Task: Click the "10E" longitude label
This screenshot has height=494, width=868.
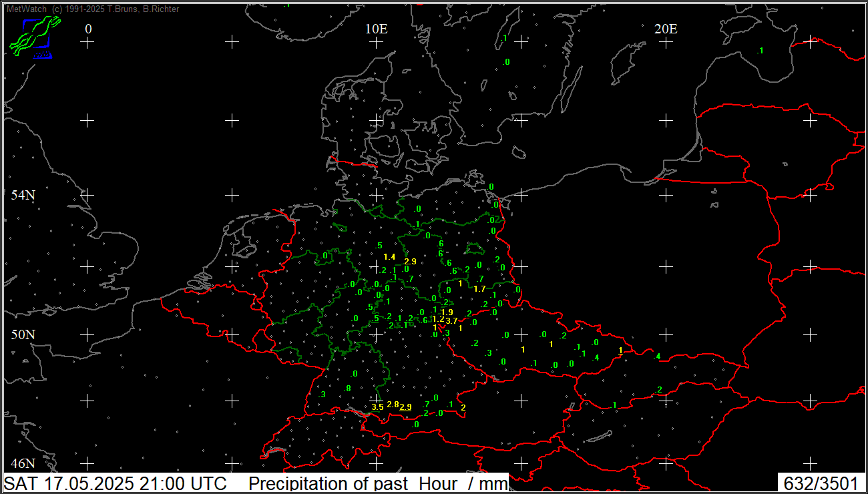Action: click(x=377, y=29)
